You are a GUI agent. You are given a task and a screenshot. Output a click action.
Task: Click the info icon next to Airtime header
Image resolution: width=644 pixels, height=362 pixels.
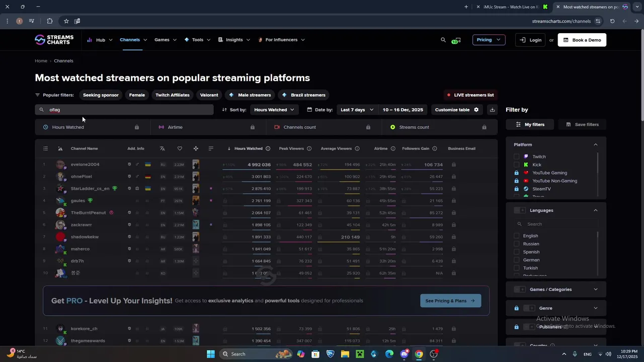(393, 148)
